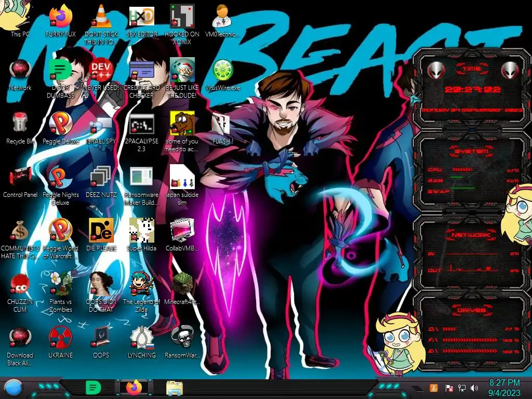This screenshot has height=399, width=532.
Task: Open the Control Panel icon
Action: coord(20,182)
